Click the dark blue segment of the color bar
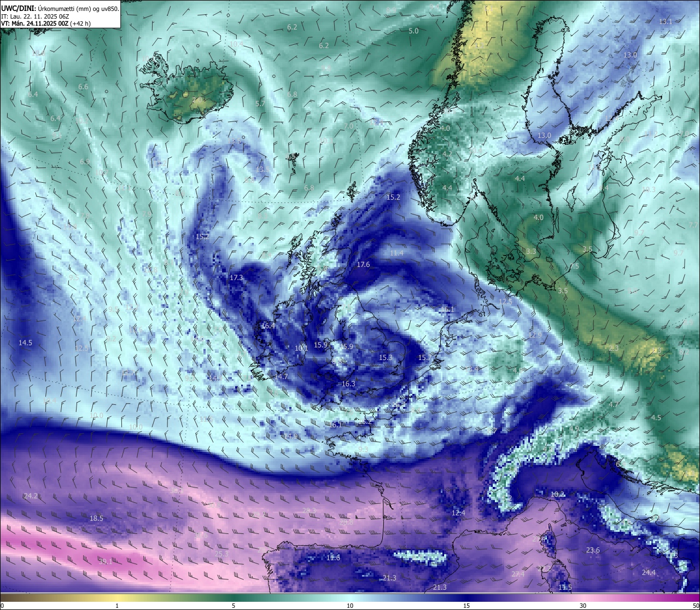 click(466, 597)
